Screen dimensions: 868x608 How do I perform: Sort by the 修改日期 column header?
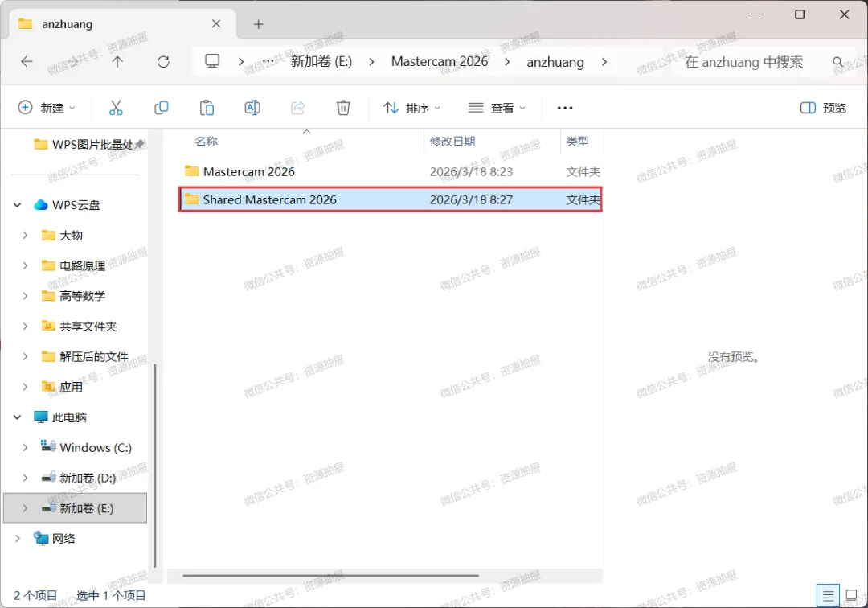[452, 142]
